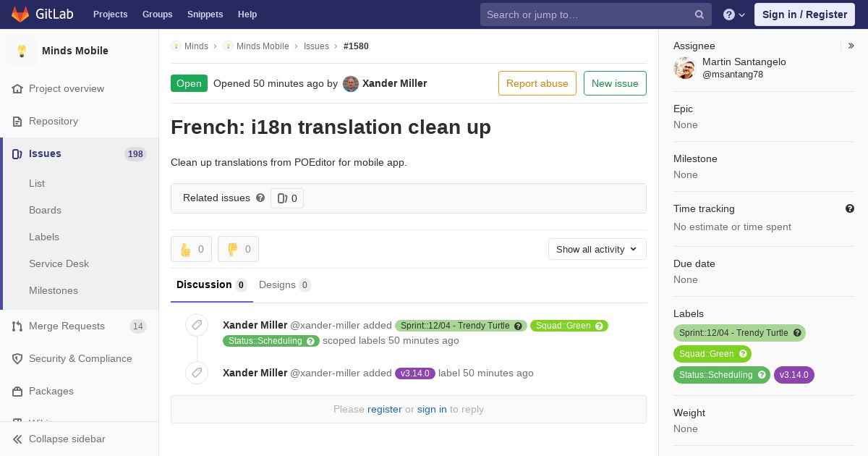Open Projects menu in top bar
Image resolution: width=868 pixels, height=456 pixels.
coord(110,14)
